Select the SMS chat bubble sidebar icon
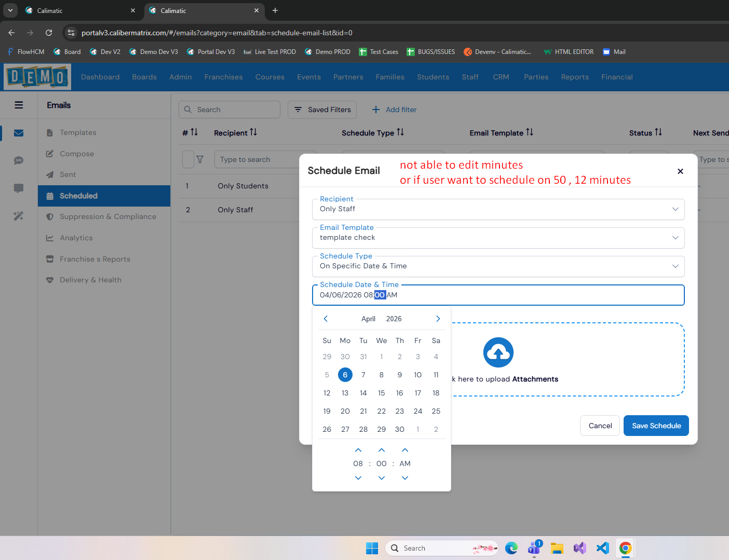The image size is (729, 560). [x=19, y=160]
